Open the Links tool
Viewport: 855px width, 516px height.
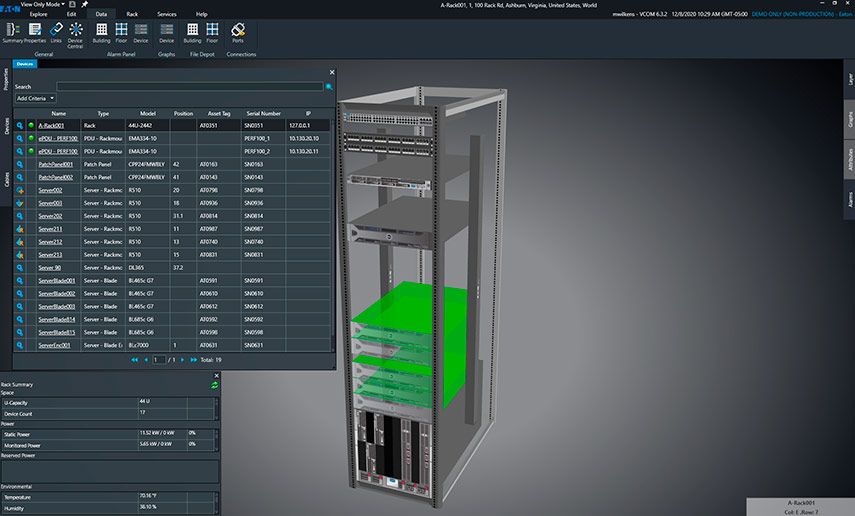(x=56, y=33)
